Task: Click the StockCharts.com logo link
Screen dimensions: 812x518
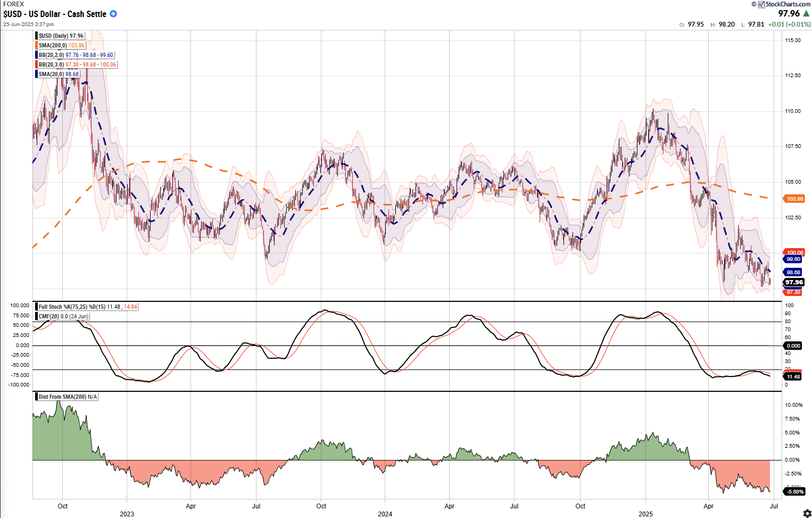Action: pos(784,4)
